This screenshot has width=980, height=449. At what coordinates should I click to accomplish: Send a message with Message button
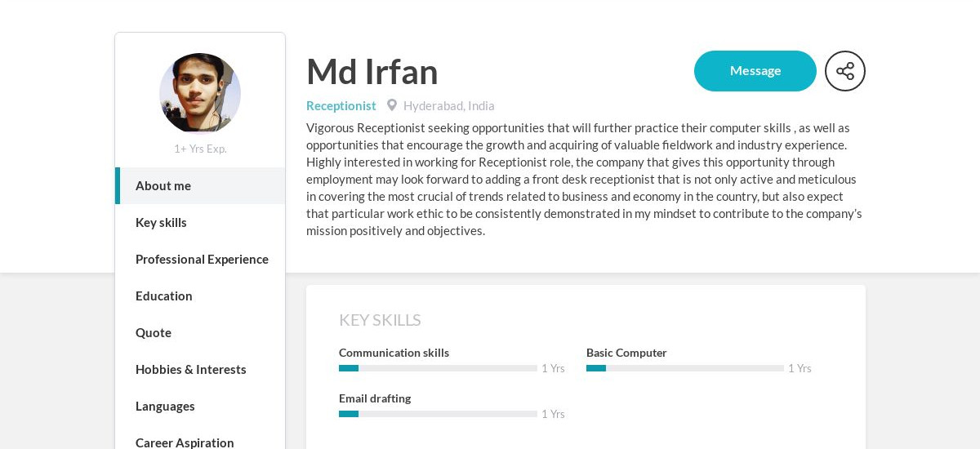[x=755, y=71]
